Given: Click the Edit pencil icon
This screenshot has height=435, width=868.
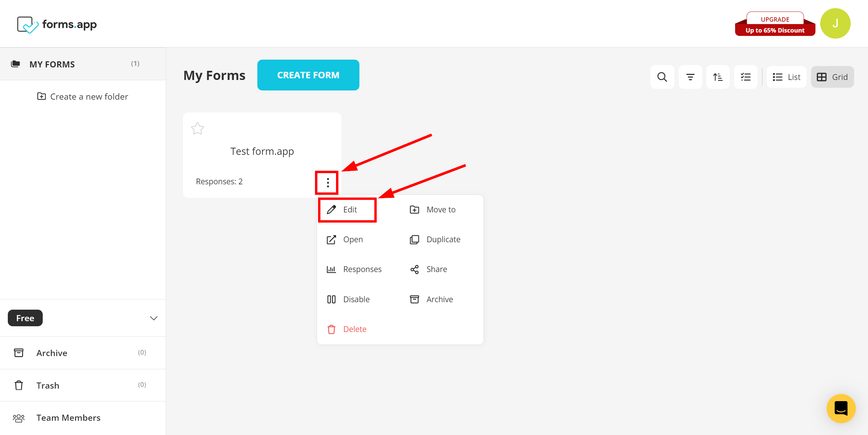Looking at the screenshot, I should [331, 210].
